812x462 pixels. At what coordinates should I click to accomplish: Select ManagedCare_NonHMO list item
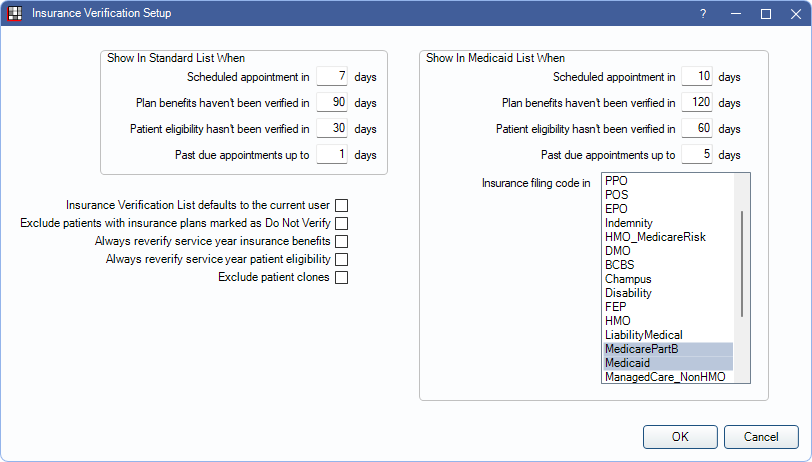668,377
